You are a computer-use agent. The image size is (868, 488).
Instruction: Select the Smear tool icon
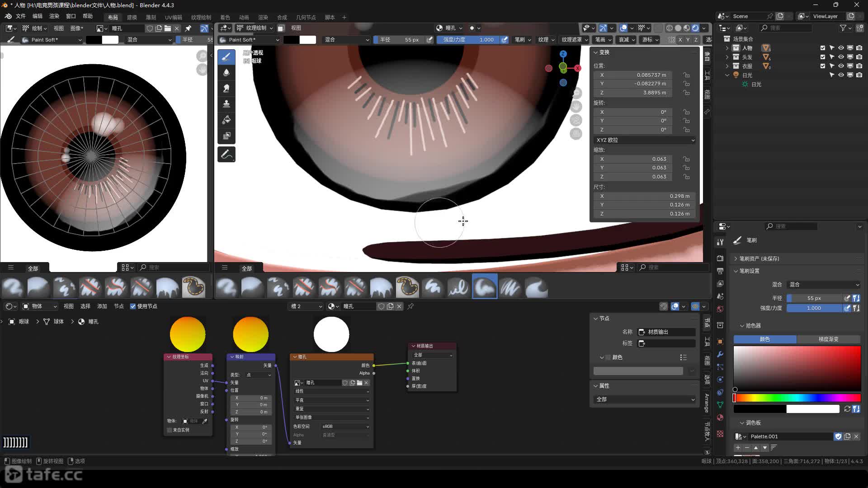[226, 89]
